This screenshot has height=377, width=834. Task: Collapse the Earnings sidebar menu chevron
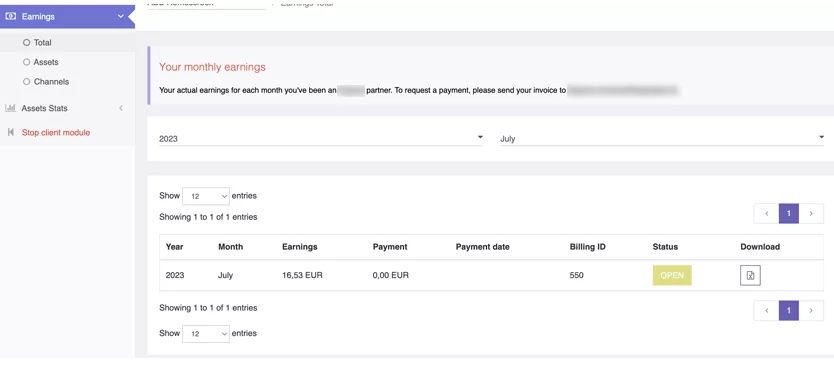click(x=121, y=16)
